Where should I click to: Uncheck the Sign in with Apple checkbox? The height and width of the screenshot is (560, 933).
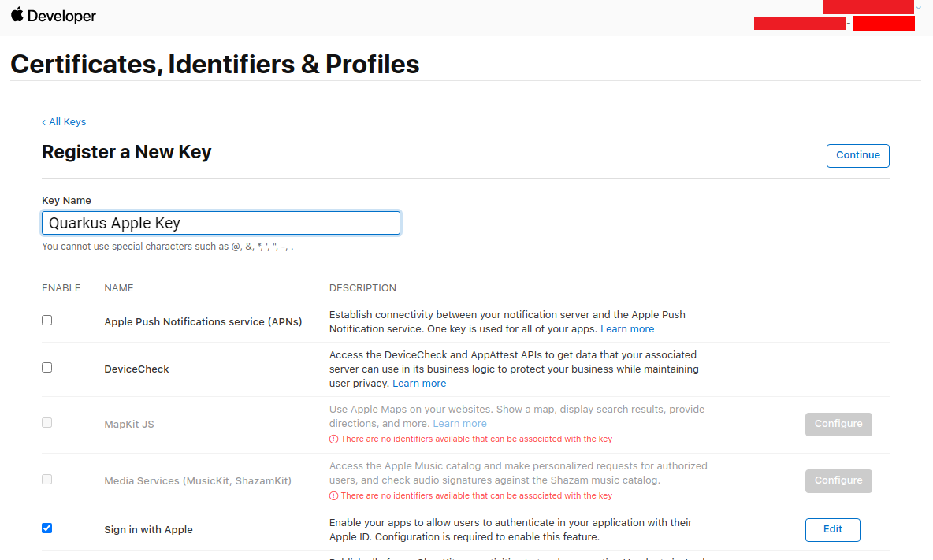pyautogui.click(x=47, y=528)
